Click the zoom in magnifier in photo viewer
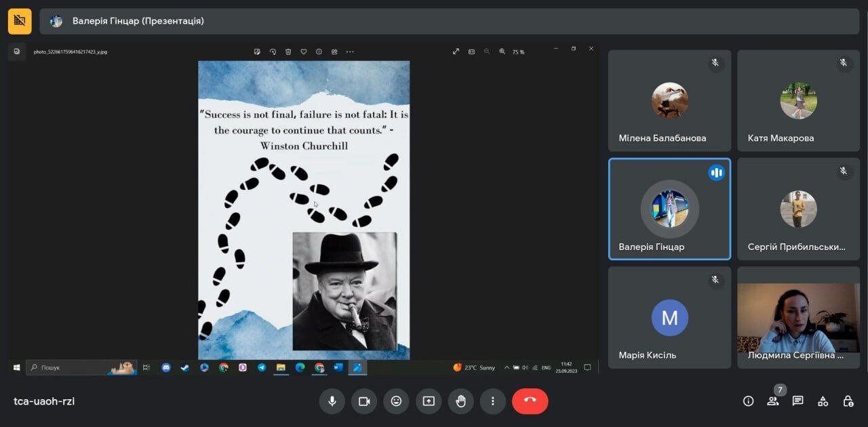This screenshot has width=868, height=427. tap(502, 52)
